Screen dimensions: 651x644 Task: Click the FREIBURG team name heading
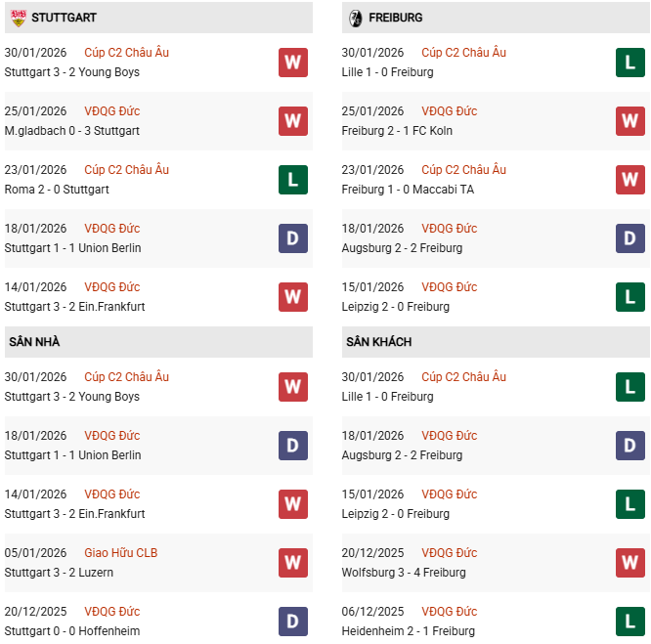point(396,18)
